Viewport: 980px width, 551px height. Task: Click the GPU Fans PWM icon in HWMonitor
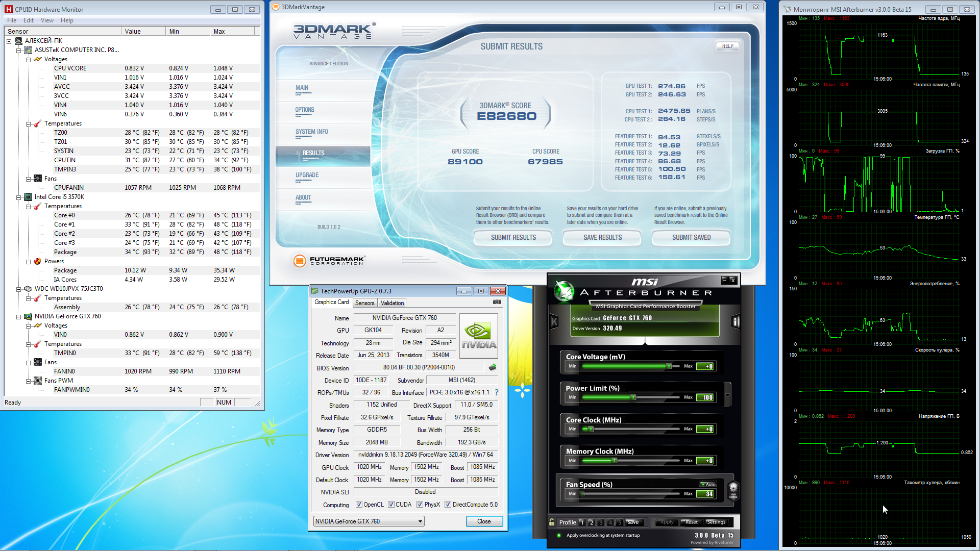pyautogui.click(x=38, y=381)
